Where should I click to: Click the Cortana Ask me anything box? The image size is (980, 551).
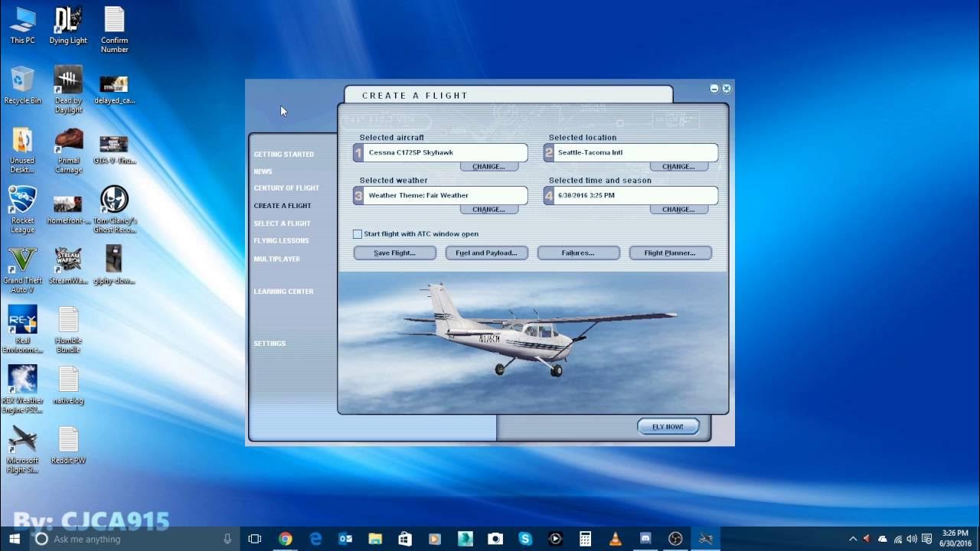134,539
